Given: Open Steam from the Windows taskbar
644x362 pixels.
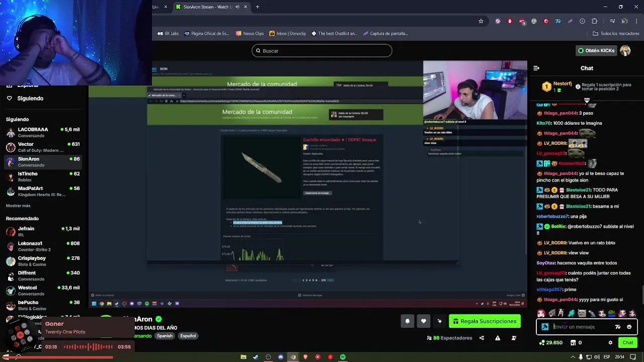Looking at the screenshot, I should coord(256,357).
